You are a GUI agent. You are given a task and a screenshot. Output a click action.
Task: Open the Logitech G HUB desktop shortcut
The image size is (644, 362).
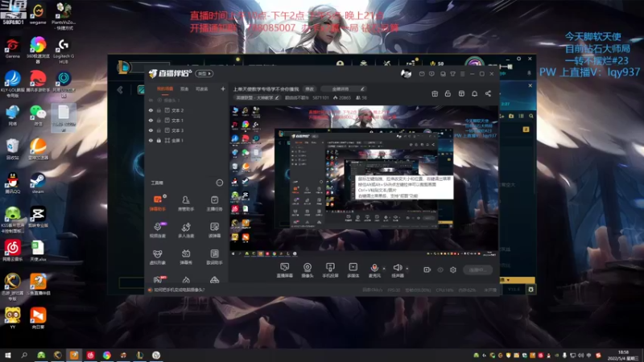64,50
